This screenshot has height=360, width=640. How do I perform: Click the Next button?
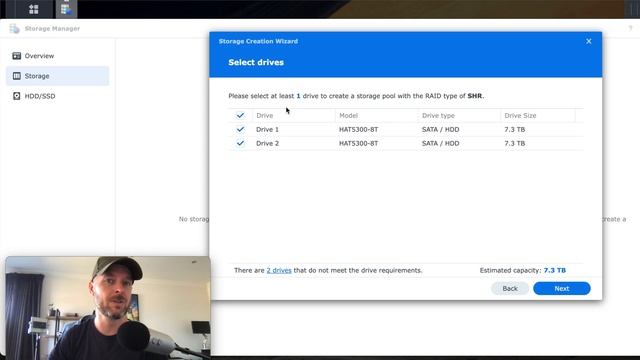(x=562, y=288)
